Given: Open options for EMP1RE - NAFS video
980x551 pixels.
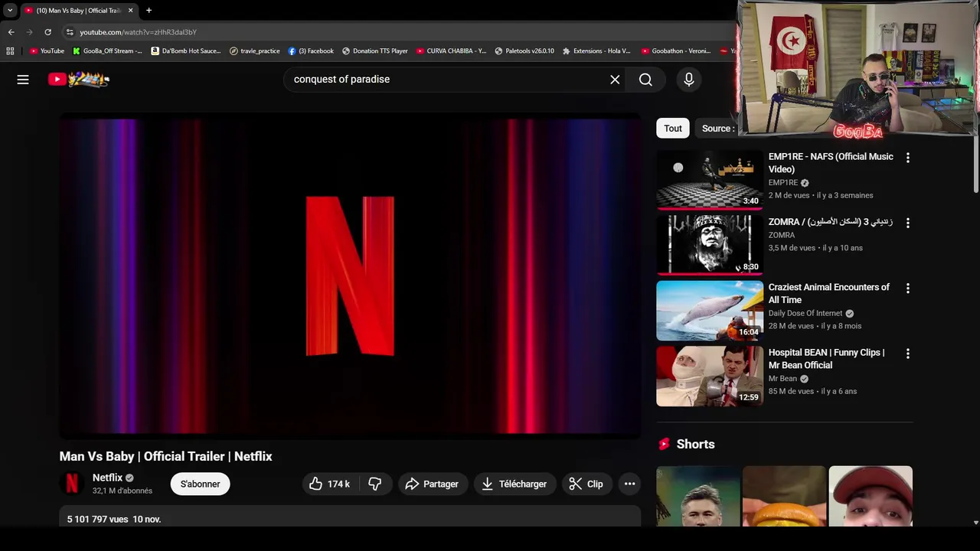Looking at the screenshot, I should click(908, 158).
